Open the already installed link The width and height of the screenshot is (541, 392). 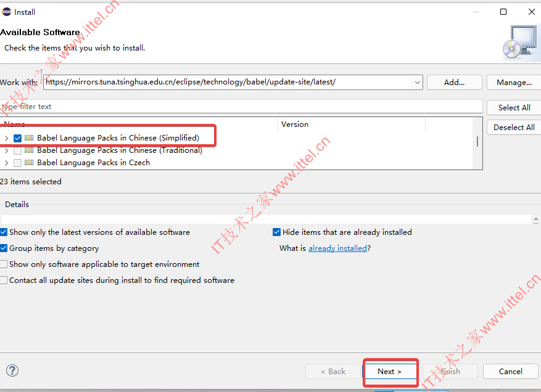[337, 248]
